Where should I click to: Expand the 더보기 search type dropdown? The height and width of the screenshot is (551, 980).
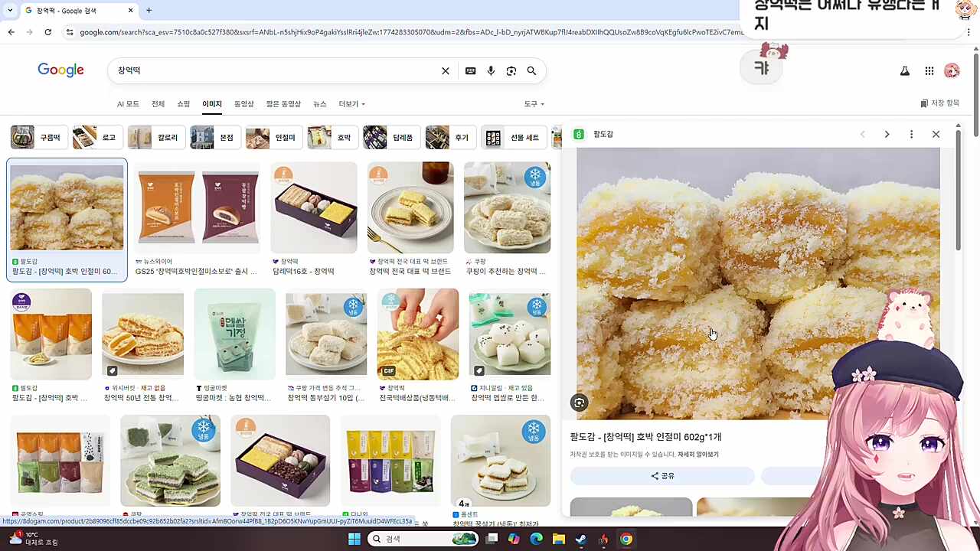[351, 104]
